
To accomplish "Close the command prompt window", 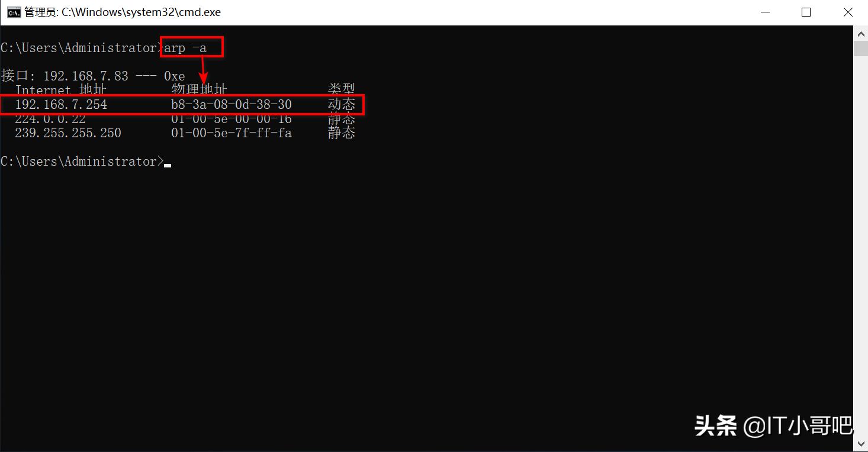I will point(847,12).
